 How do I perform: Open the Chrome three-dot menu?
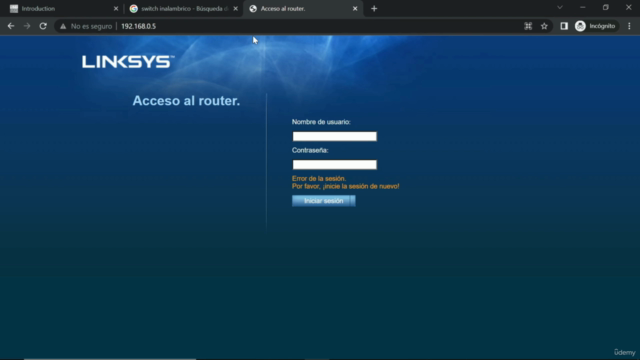click(x=629, y=26)
